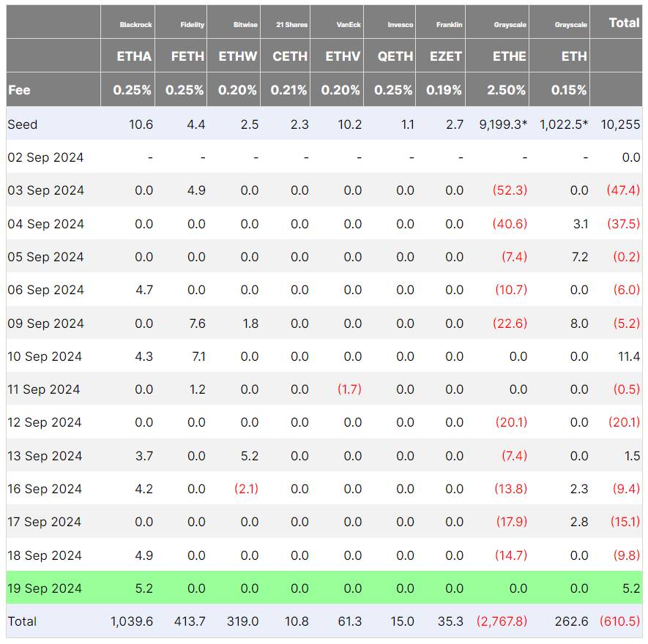Screen dimensions: 648x644
Task: Click the EZET fee 0.19% cell
Action: 444,90
